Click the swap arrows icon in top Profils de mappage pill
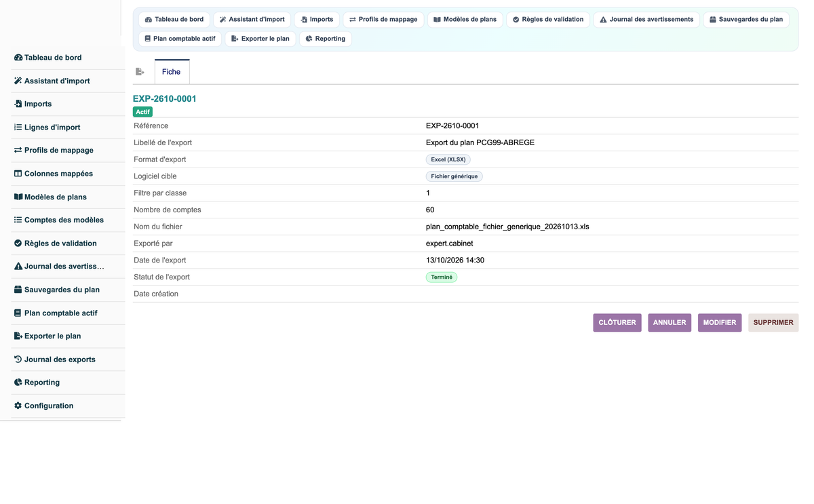This screenshot has height=504, width=814. (353, 20)
